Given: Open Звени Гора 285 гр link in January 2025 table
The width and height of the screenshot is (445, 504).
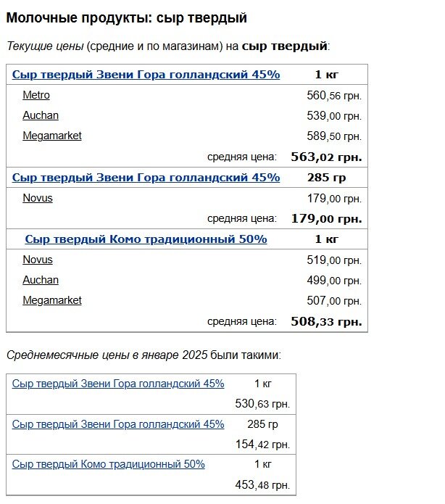Looking at the screenshot, I should coord(118,424).
